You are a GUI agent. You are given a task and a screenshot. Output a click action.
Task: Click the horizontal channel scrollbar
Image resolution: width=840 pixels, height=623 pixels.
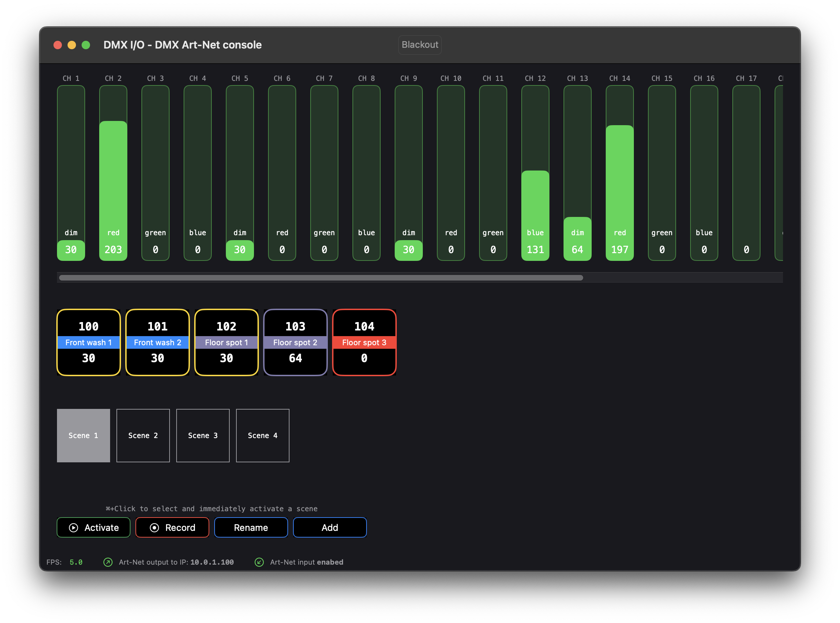pos(321,278)
